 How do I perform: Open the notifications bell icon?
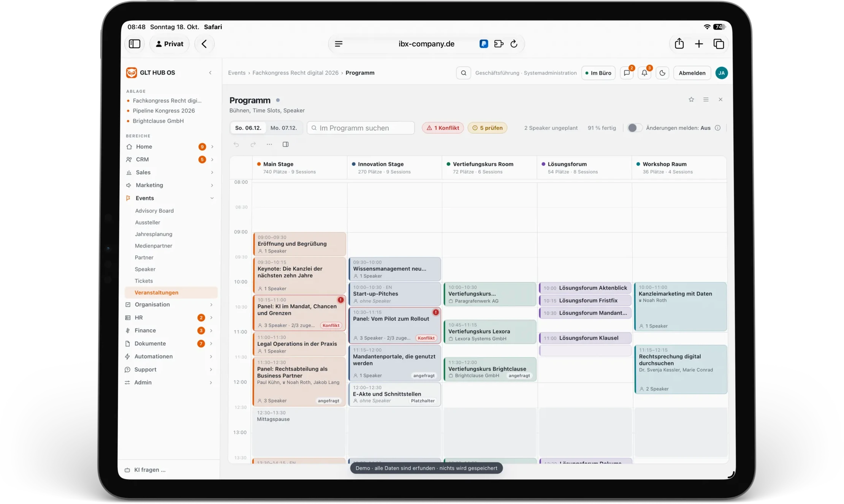click(644, 73)
